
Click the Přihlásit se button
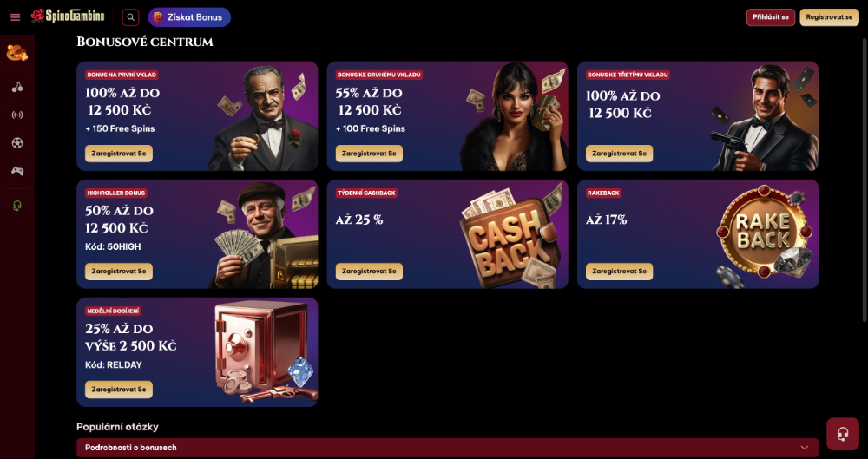coord(771,17)
